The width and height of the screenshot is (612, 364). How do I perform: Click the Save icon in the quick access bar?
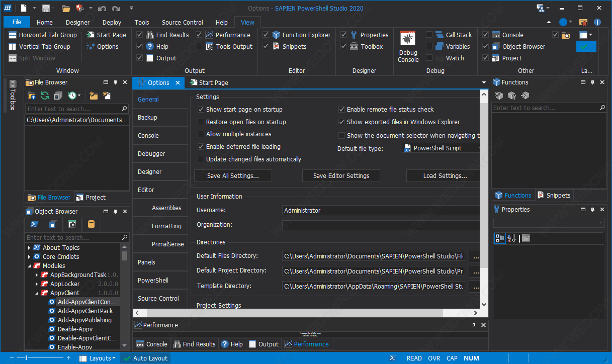pos(46,8)
